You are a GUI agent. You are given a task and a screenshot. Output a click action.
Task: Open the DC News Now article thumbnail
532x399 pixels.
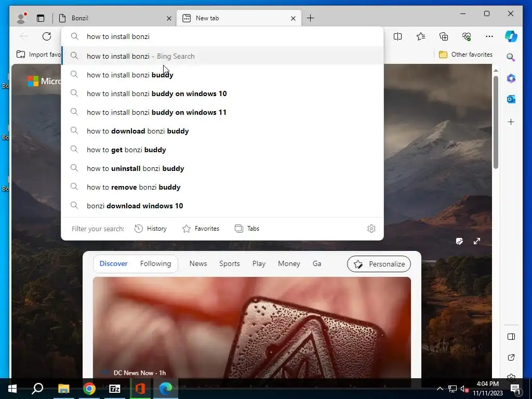(x=252, y=327)
